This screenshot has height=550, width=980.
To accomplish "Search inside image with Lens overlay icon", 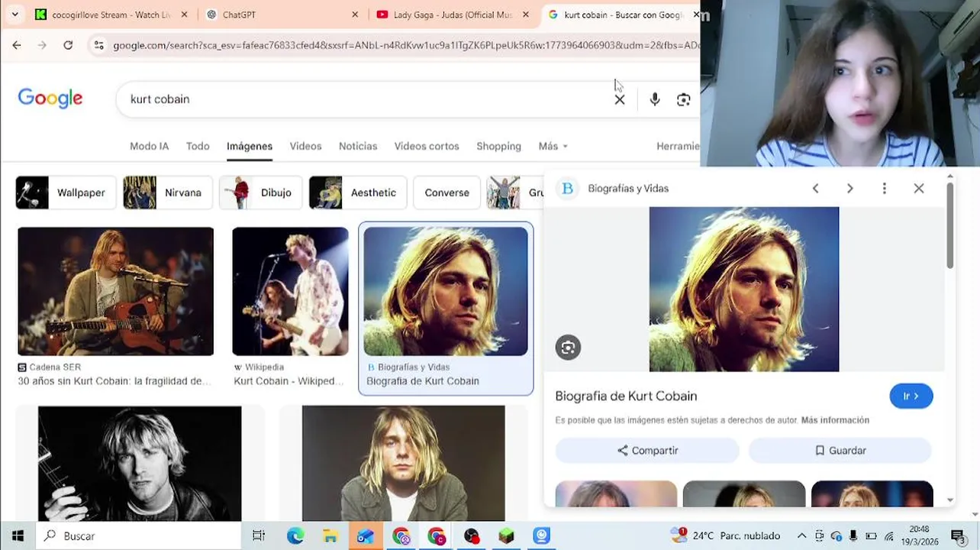I will [568, 348].
